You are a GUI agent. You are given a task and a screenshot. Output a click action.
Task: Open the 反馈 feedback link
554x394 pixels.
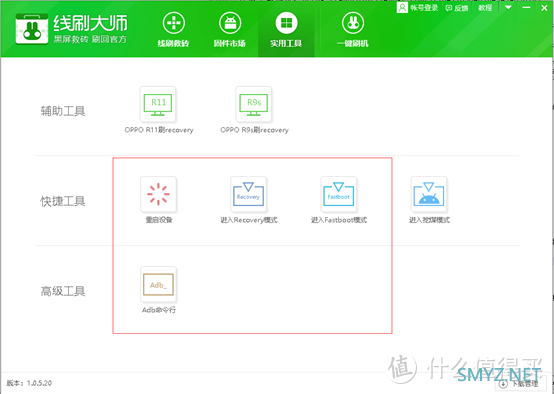pyautogui.click(x=457, y=8)
